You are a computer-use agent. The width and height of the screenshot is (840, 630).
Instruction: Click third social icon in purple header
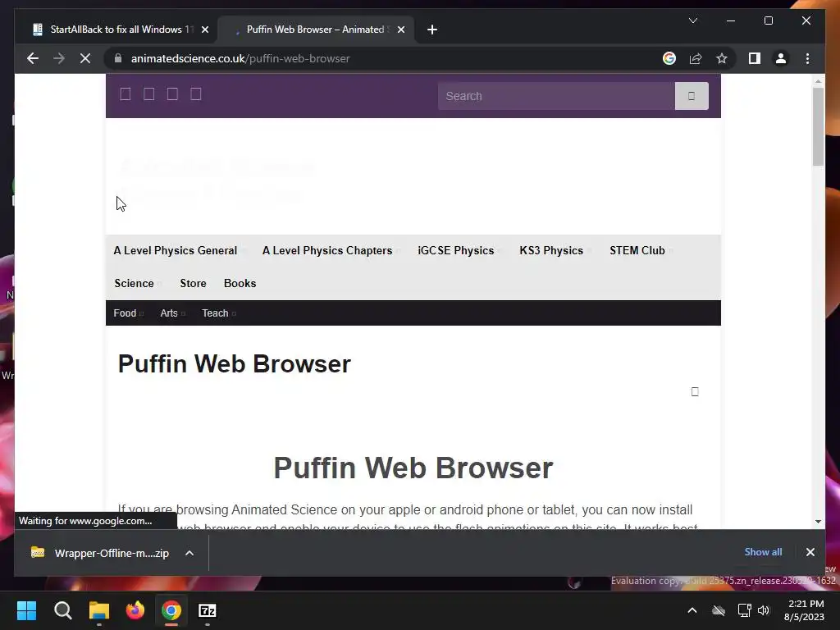(172, 94)
